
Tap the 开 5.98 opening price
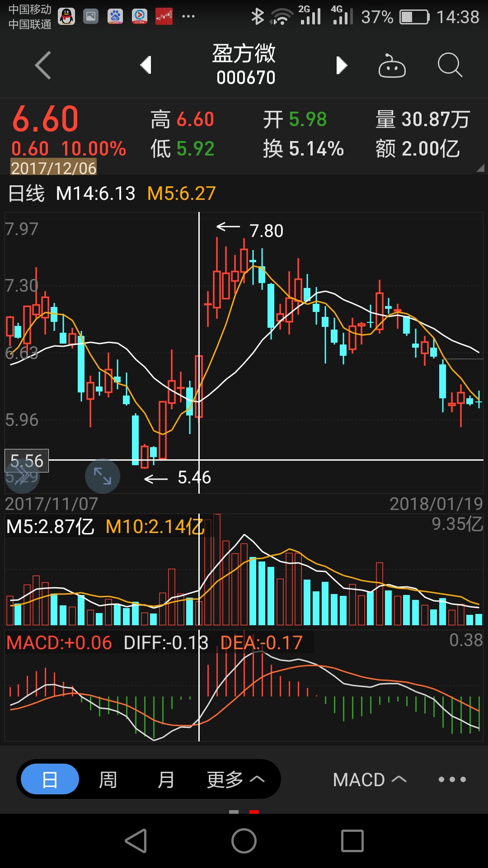pos(295,119)
